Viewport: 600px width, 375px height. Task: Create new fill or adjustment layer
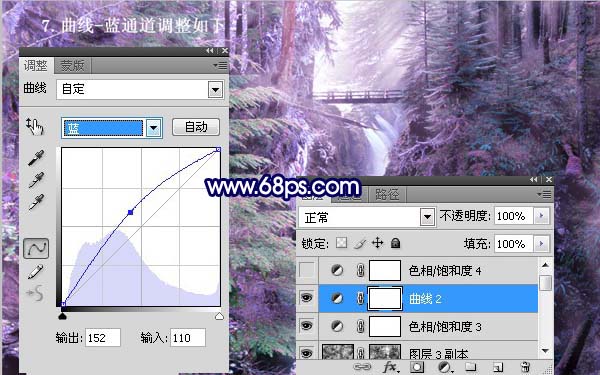point(444,367)
